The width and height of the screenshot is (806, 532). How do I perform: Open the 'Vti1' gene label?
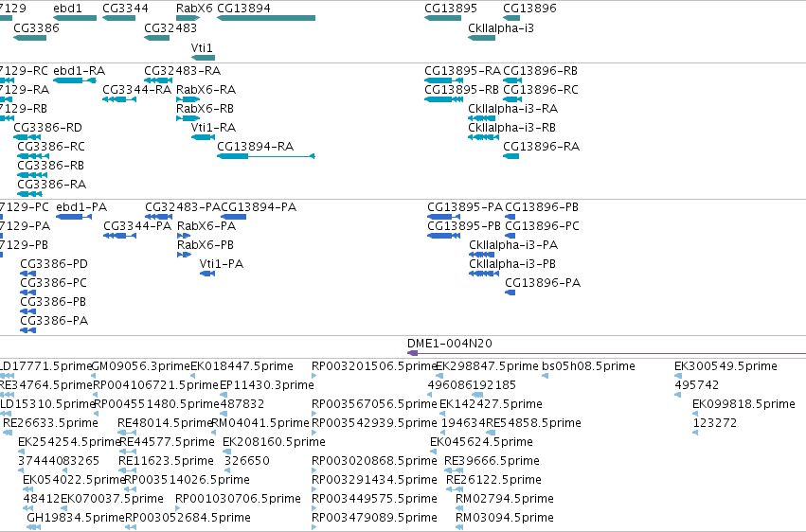(202, 47)
